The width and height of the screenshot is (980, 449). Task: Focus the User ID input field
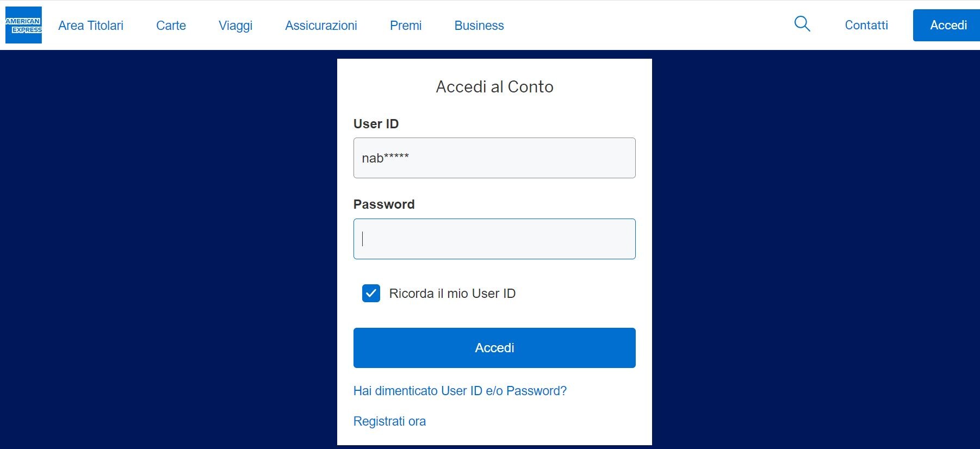[494, 158]
